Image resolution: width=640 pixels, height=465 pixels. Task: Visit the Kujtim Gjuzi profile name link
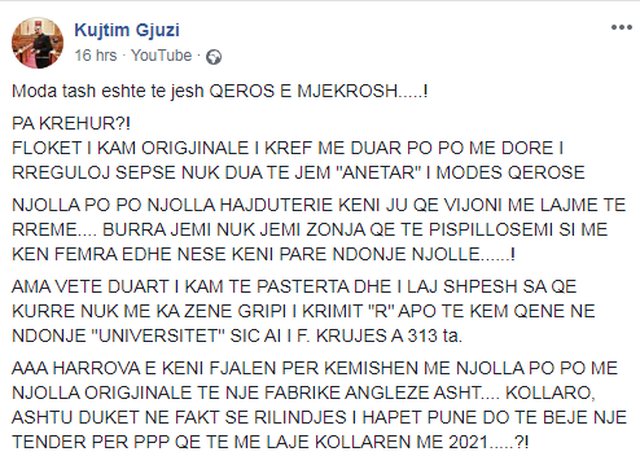click(x=127, y=30)
